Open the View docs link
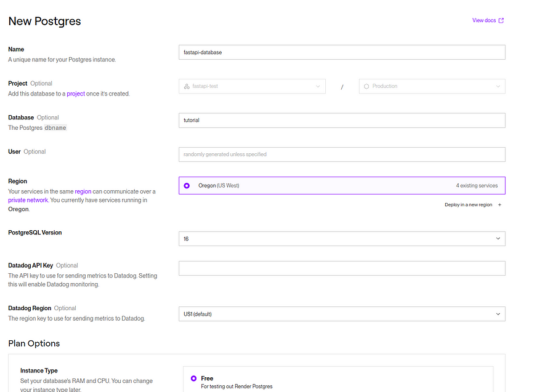Image resolution: width=542 pixels, height=392 pixels. pyautogui.click(x=483, y=20)
